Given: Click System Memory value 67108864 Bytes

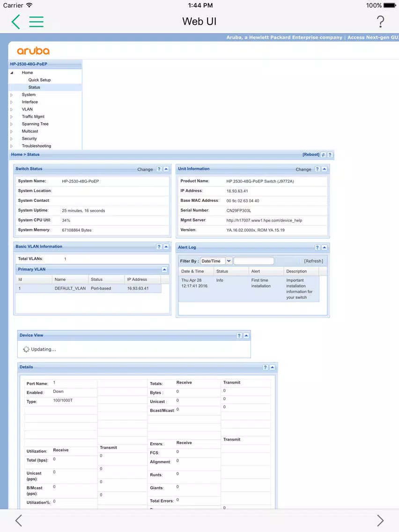Looking at the screenshot, I should coord(77,230).
